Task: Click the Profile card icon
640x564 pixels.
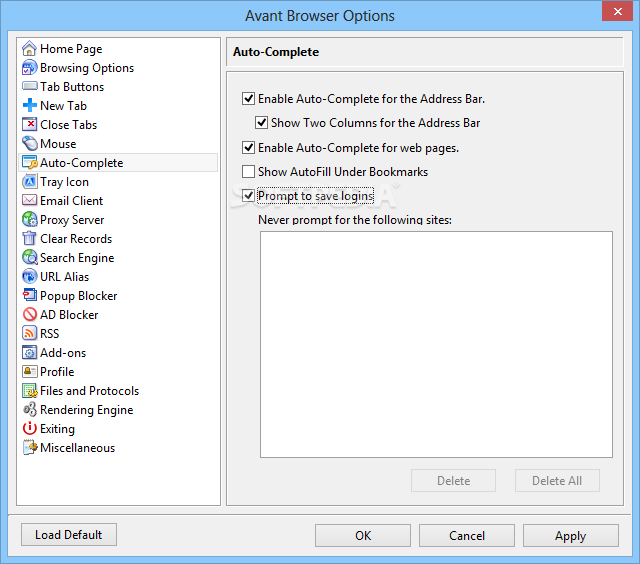Action: 29,371
